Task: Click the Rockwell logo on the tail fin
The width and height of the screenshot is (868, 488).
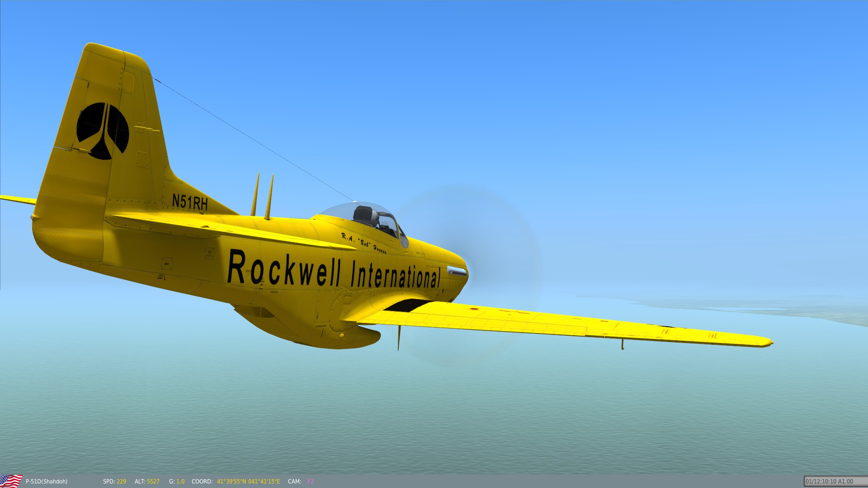Action: click(103, 131)
